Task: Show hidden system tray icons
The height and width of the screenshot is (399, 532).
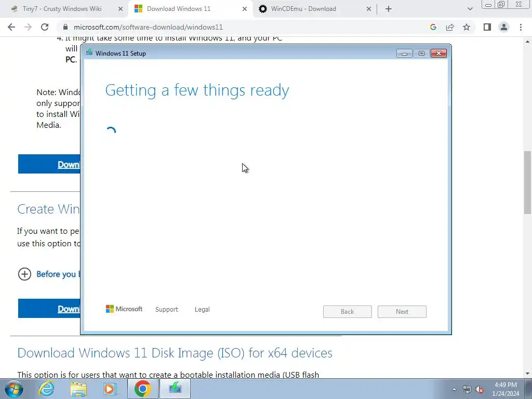Action: (x=454, y=389)
